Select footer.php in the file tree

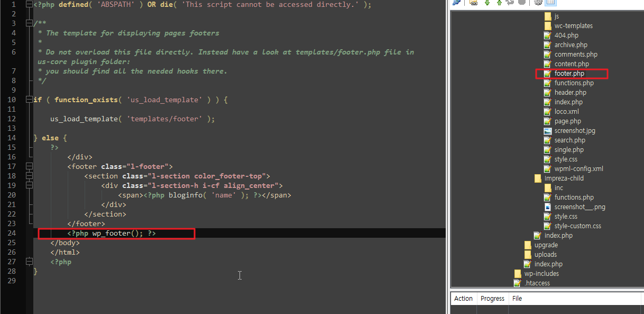569,73
